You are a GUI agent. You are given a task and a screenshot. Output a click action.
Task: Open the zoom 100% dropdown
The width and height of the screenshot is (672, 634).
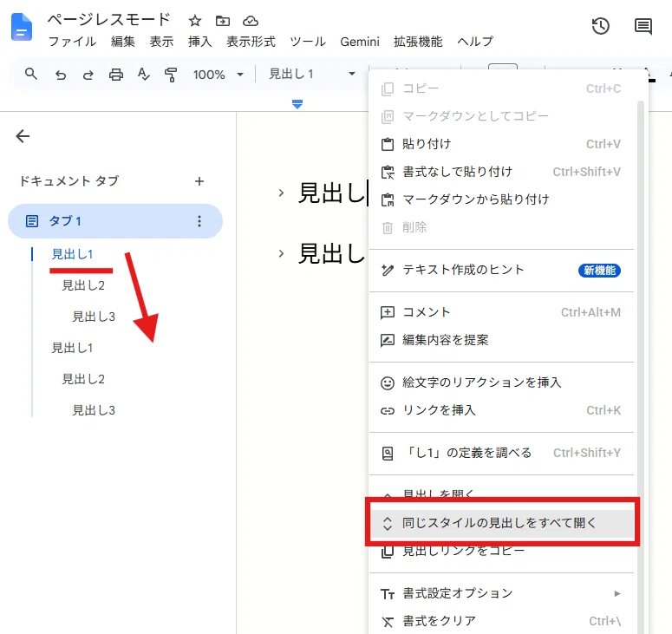coord(219,75)
